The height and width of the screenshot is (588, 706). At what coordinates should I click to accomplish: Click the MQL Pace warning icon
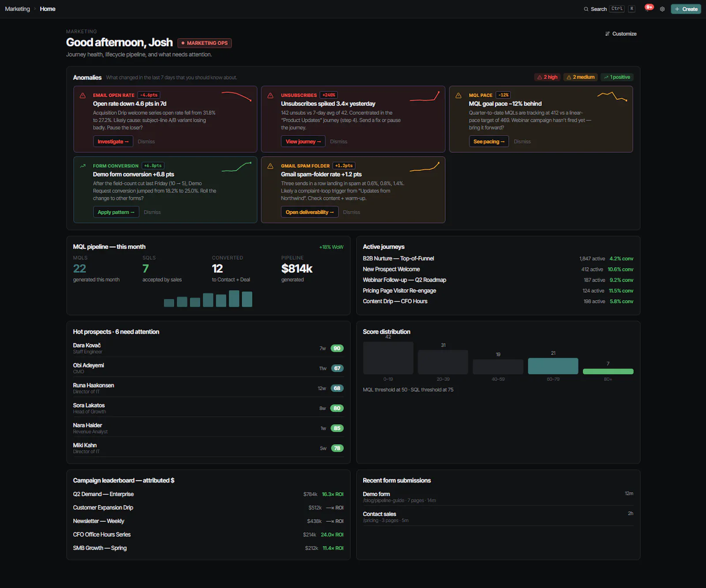tap(458, 95)
